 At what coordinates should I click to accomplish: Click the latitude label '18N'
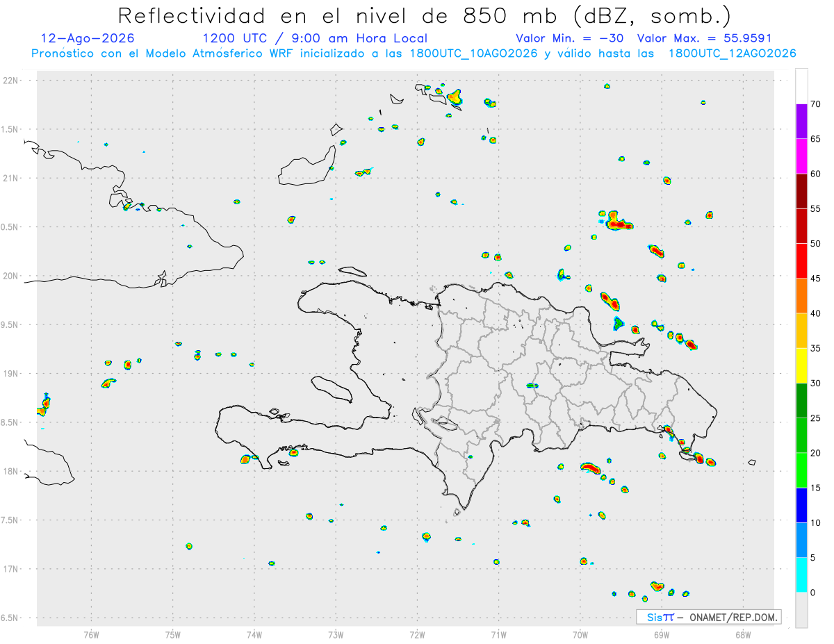[12, 472]
